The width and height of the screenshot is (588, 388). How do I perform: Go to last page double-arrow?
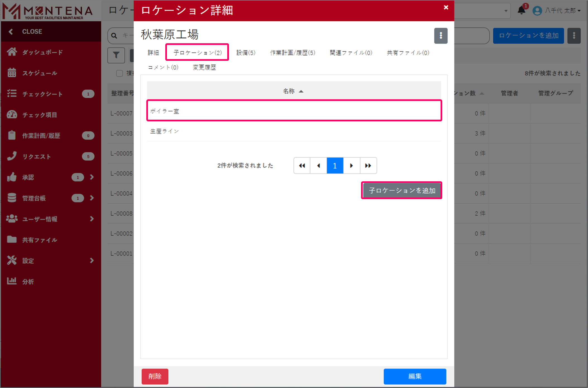[x=368, y=166]
